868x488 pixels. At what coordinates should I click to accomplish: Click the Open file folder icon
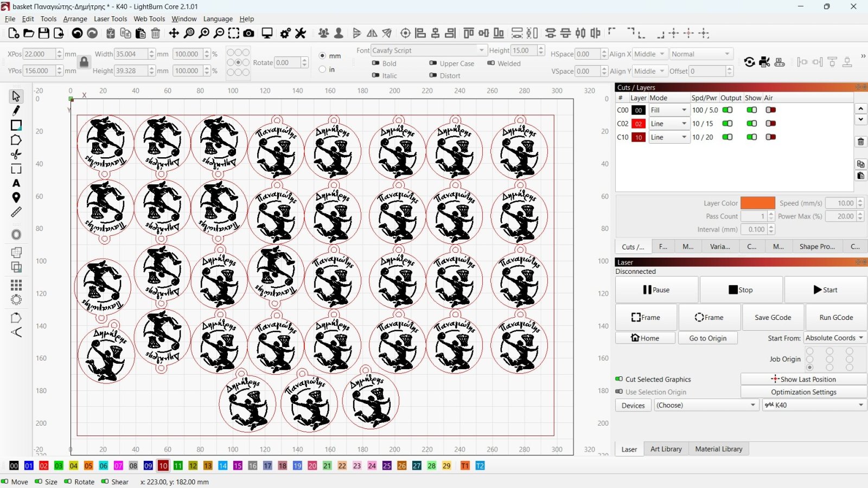tap(29, 34)
